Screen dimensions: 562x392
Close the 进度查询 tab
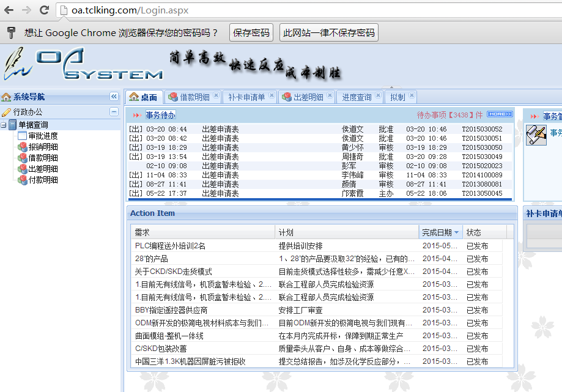tap(378, 95)
